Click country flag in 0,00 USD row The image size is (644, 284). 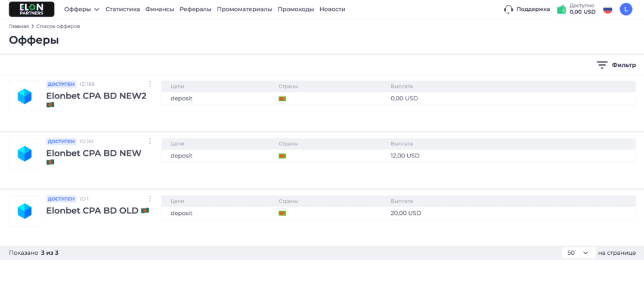pyautogui.click(x=282, y=98)
